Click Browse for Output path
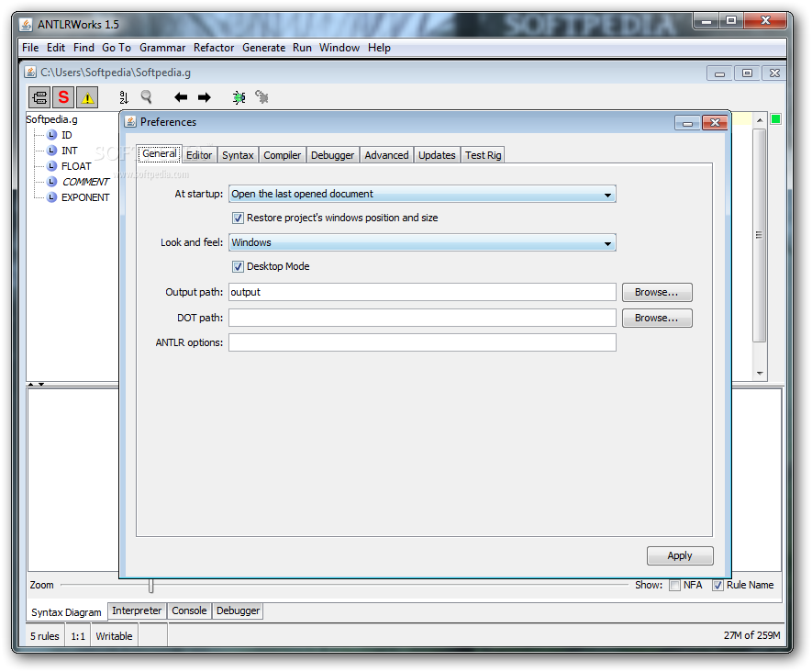 pyautogui.click(x=657, y=292)
